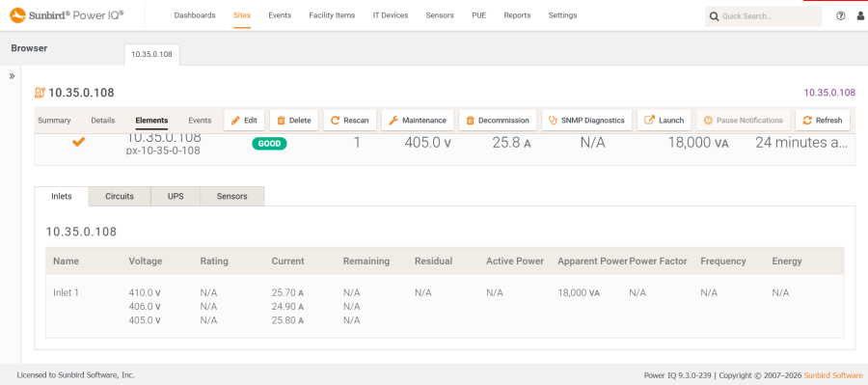Image resolution: width=868 pixels, height=385 pixels.
Task: Click the Quick Search magnifier icon
Action: [714, 16]
